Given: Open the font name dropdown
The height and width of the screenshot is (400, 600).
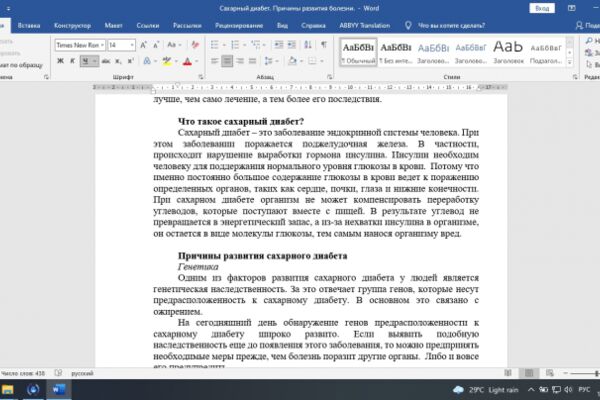Looking at the screenshot, I should click(x=103, y=45).
